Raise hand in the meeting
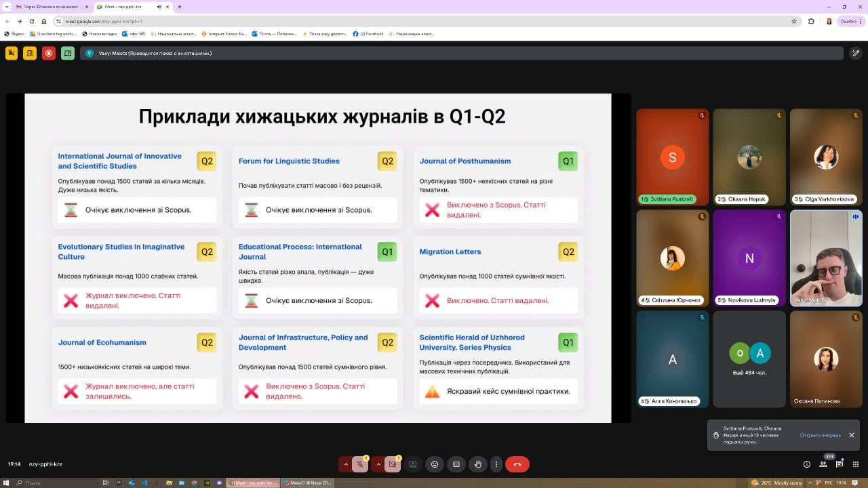Image resolution: width=868 pixels, height=488 pixels. [x=478, y=464]
